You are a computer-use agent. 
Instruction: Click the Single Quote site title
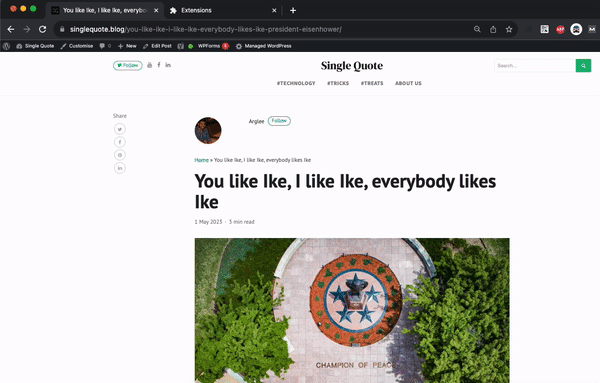point(352,65)
